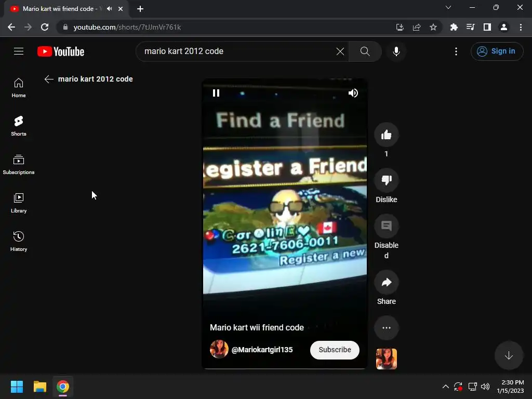This screenshot has width=532, height=399.
Task: Open Shorts in the sidebar
Action: (x=19, y=126)
